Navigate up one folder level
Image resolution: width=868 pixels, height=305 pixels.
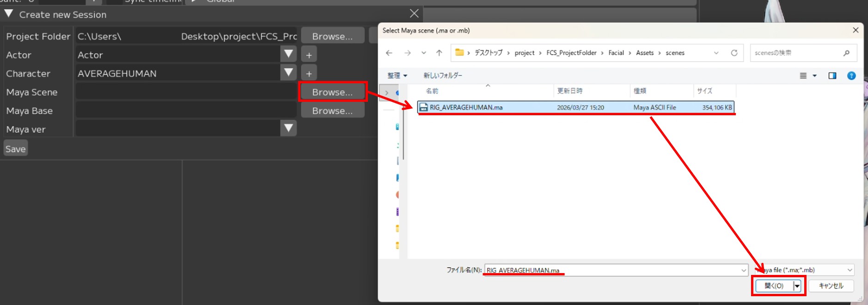(x=439, y=53)
